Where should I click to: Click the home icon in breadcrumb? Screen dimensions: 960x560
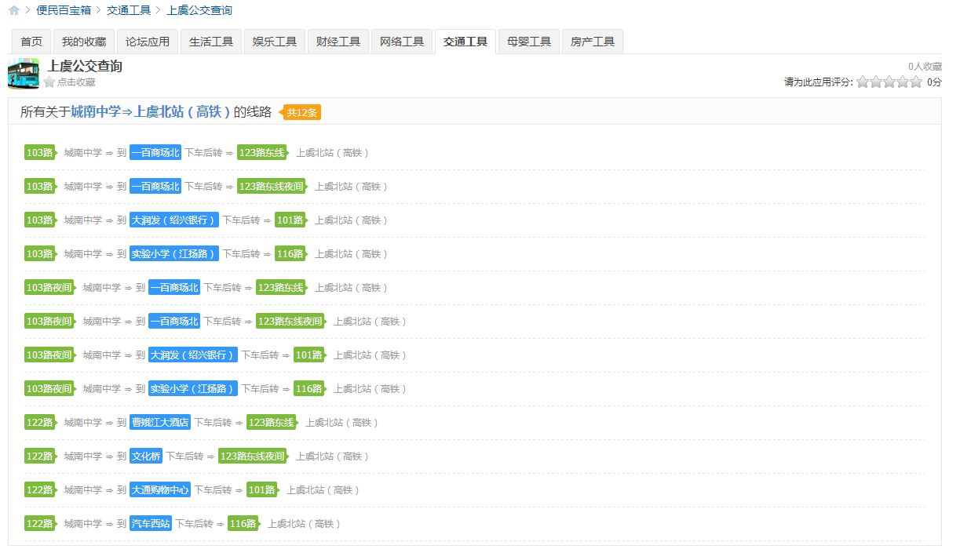(14, 10)
